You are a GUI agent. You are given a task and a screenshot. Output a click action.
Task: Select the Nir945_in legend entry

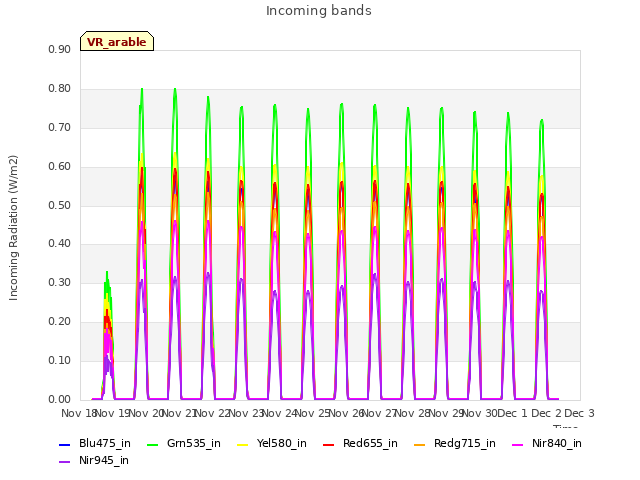click(94, 460)
